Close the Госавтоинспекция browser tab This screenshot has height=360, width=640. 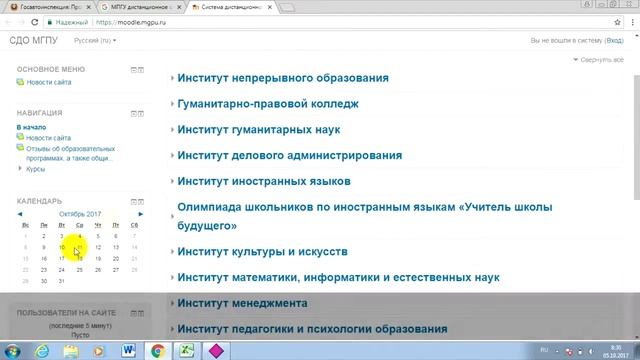[x=89, y=7]
